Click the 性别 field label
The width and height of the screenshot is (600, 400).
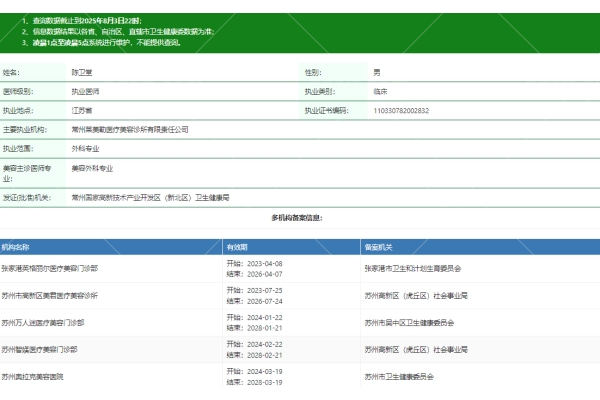(x=313, y=72)
